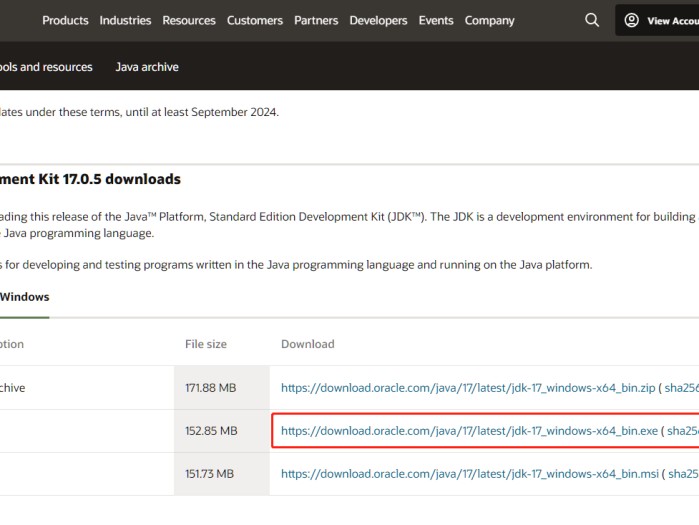Open the Partners menu

click(x=316, y=20)
